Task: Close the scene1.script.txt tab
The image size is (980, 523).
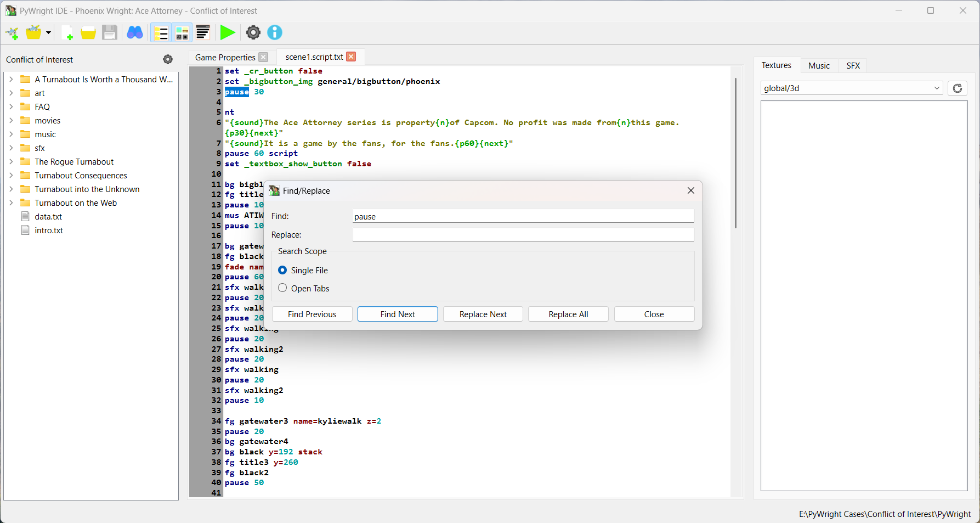Action: [x=352, y=57]
